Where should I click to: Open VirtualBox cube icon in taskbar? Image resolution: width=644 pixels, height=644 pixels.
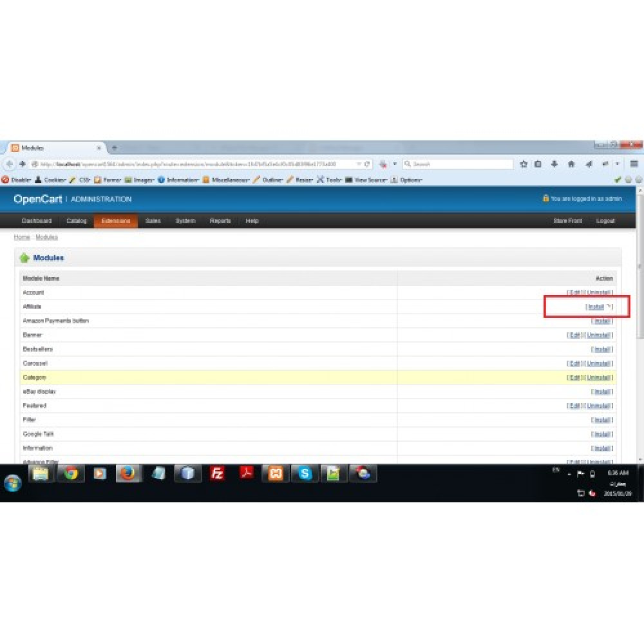point(187,474)
